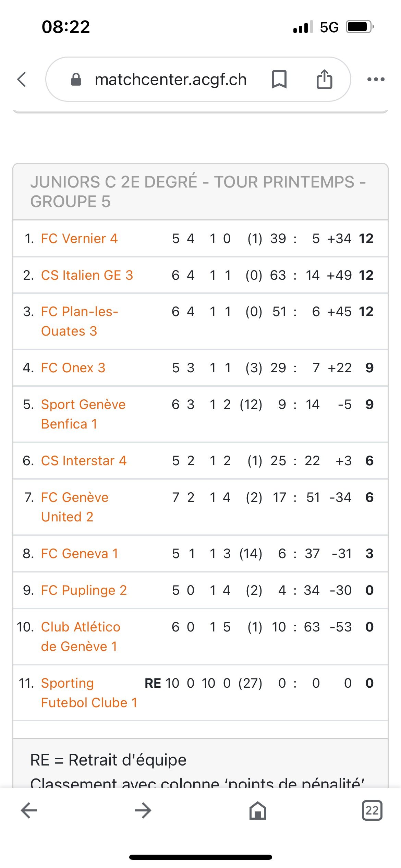Select FC Plan-les-Ouates 3 team link
The height and width of the screenshot is (868, 401).
[x=80, y=321]
